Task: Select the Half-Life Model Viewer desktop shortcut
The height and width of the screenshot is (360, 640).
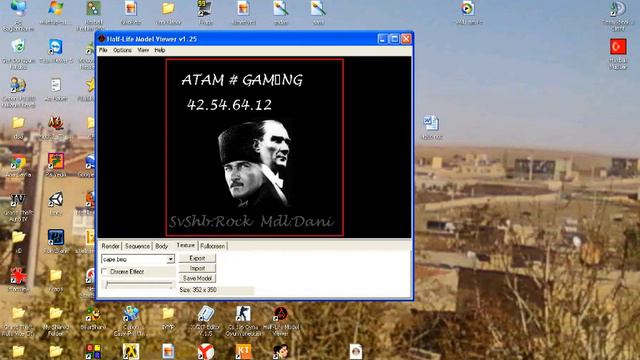Action: click(280, 321)
